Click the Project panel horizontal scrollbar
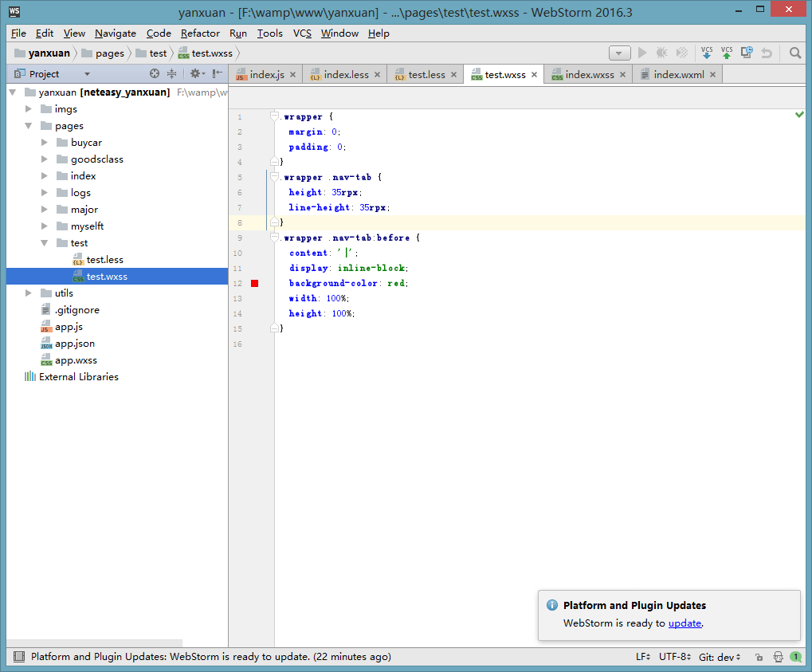This screenshot has height=672, width=812. tap(94, 642)
